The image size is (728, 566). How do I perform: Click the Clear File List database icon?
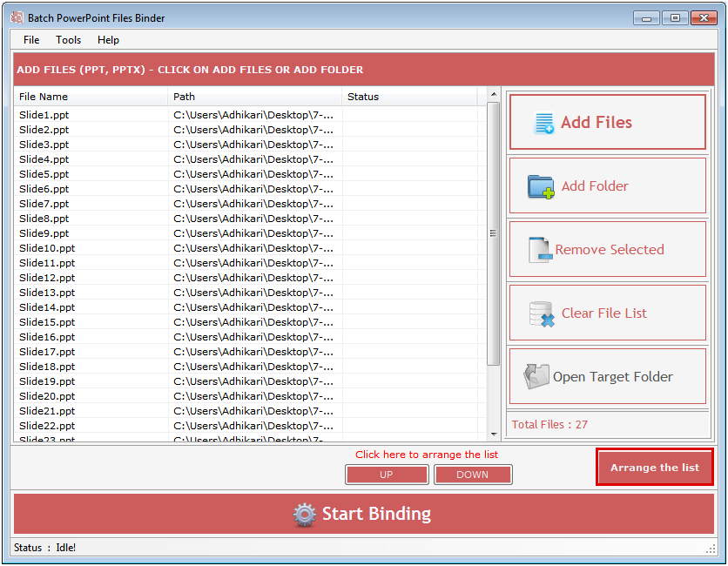542,313
